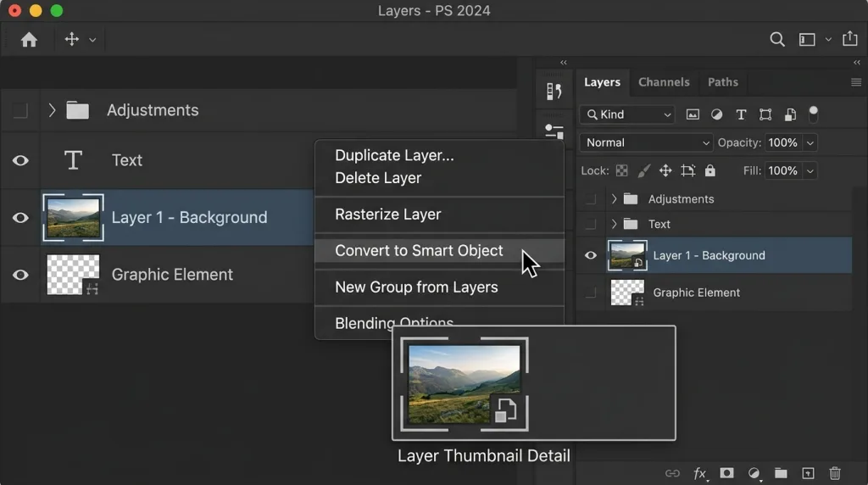Go to the Home screen icon
Screen dimensions: 868x485
coord(29,39)
